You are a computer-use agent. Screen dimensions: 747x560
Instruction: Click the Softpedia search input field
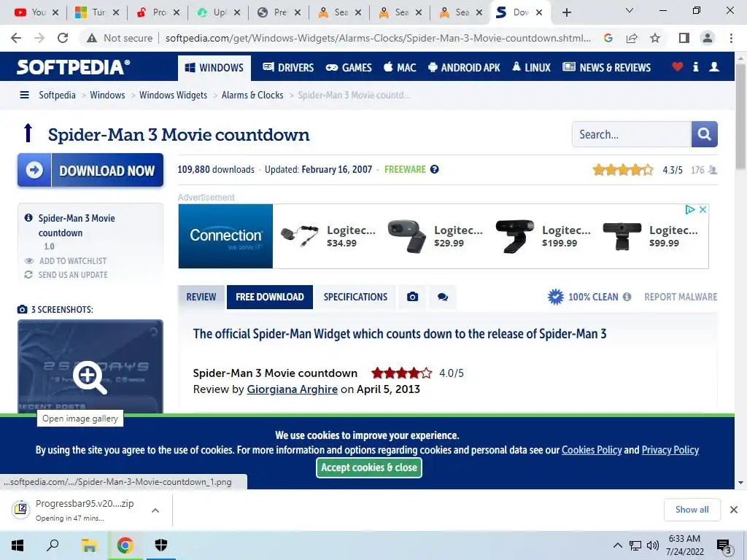pyautogui.click(x=632, y=134)
